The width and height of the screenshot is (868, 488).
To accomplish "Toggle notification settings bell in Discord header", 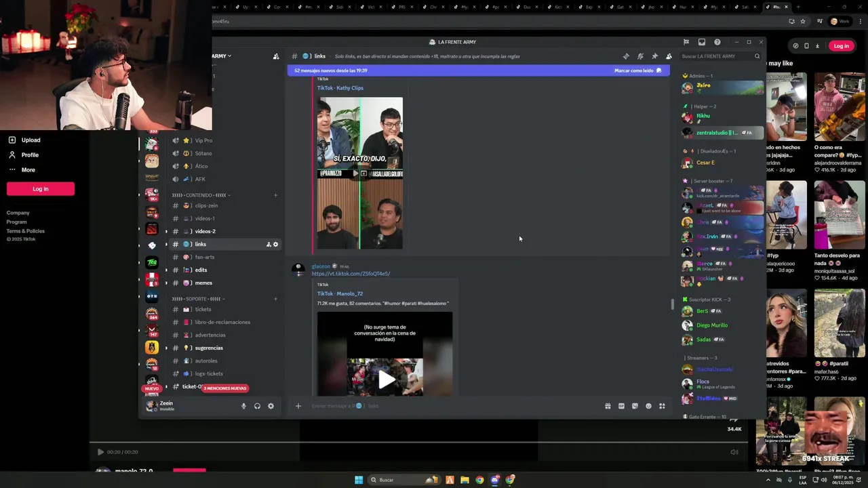I will click(640, 56).
